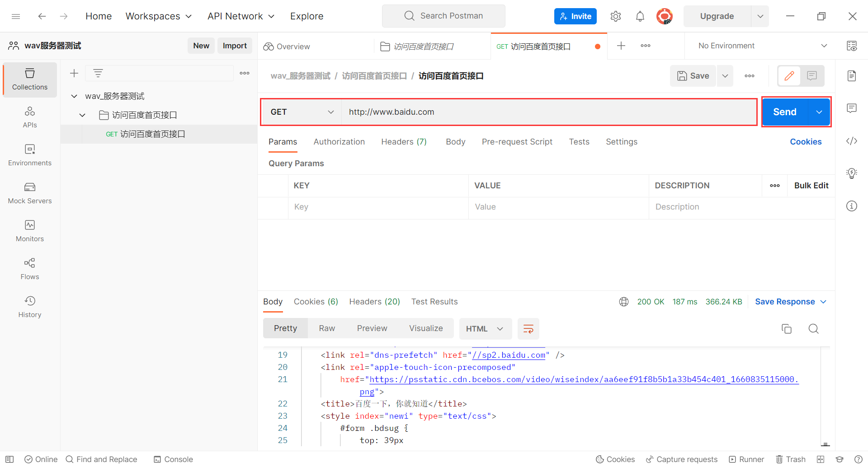Click the network globe icon

click(x=624, y=302)
